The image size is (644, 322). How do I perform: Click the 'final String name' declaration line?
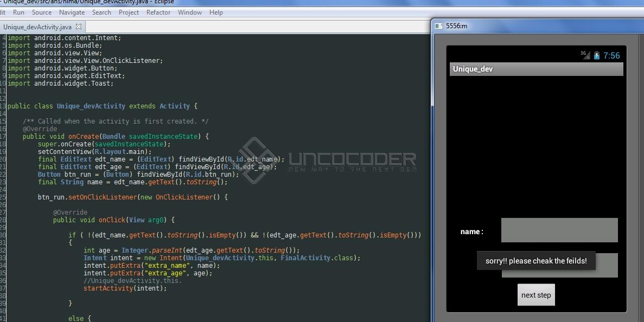click(133, 182)
